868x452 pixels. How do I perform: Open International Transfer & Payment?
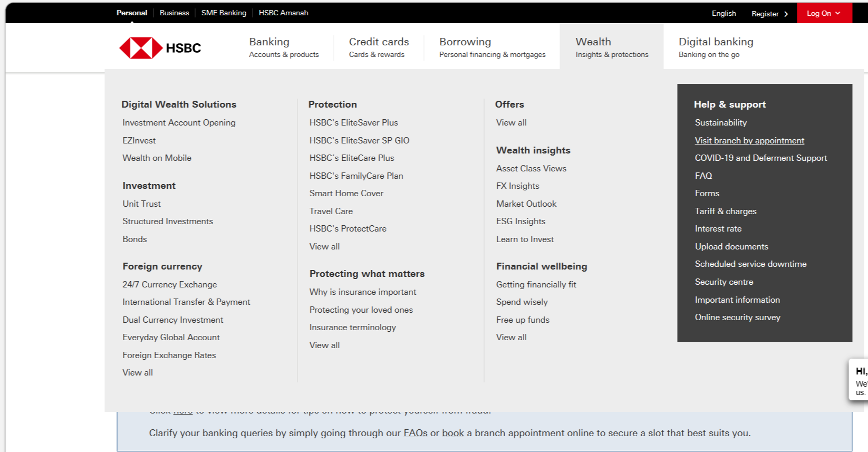tap(186, 302)
